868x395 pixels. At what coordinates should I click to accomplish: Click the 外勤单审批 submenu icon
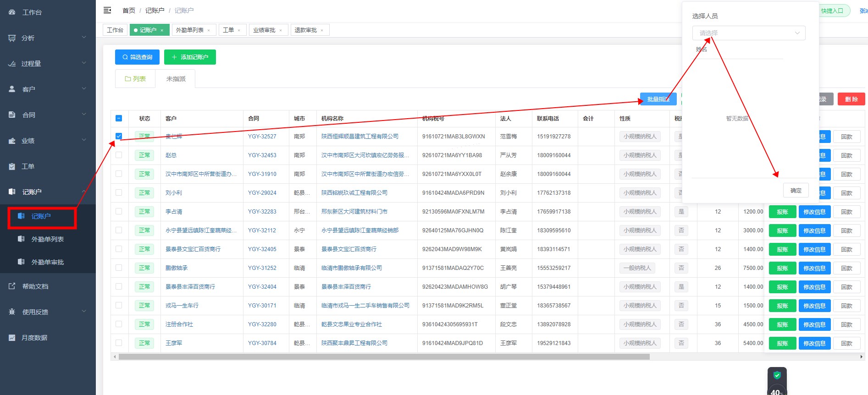click(x=21, y=262)
